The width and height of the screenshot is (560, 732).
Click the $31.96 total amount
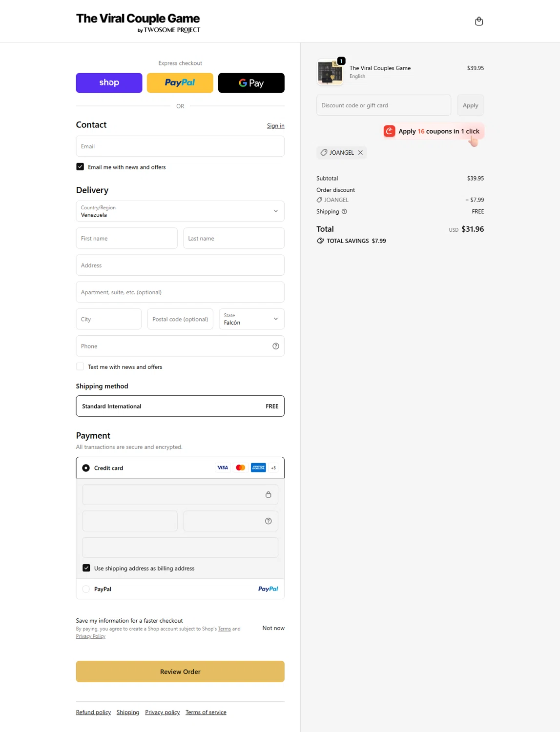(x=473, y=229)
